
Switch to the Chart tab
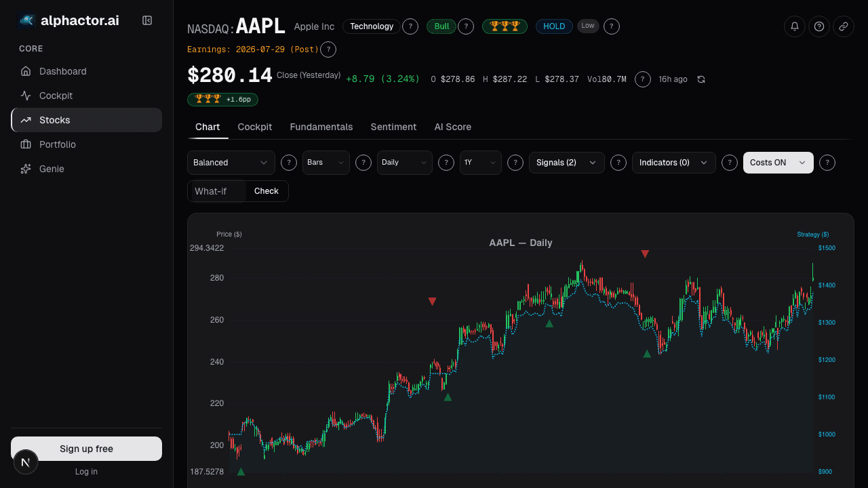[x=208, y=127]
